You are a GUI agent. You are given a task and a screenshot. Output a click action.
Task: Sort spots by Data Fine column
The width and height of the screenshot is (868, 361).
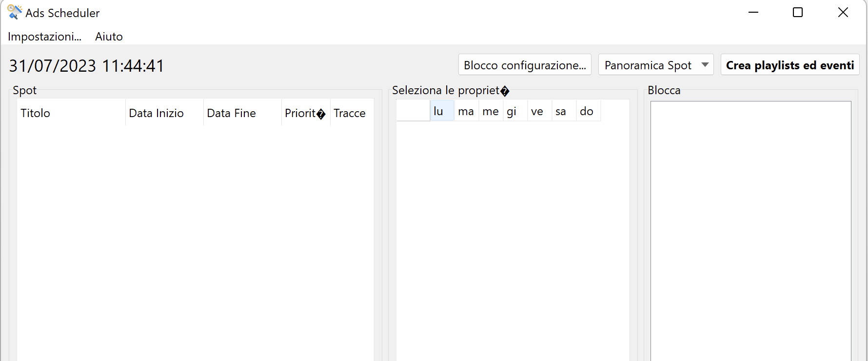(242, 113)
